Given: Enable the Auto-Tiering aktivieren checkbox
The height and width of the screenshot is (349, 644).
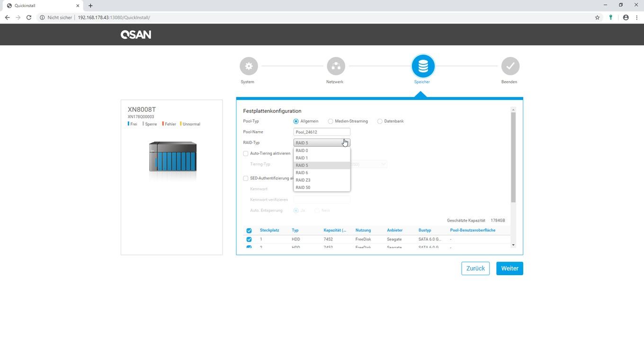Looking at the screenshot, I should point(246,153).
